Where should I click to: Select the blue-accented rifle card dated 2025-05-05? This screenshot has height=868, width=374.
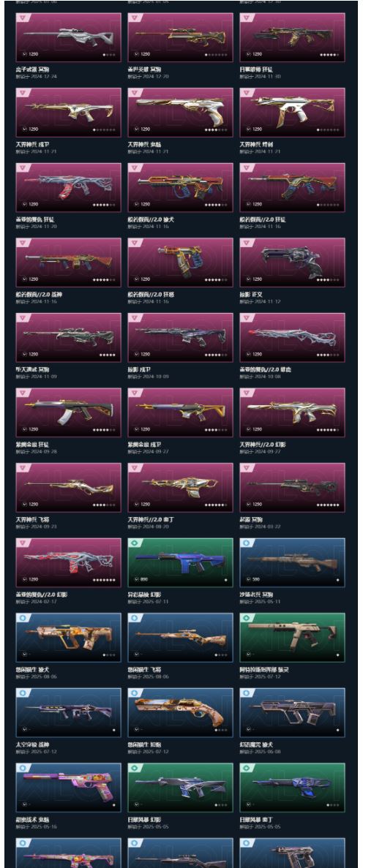[x=293, y=787]
